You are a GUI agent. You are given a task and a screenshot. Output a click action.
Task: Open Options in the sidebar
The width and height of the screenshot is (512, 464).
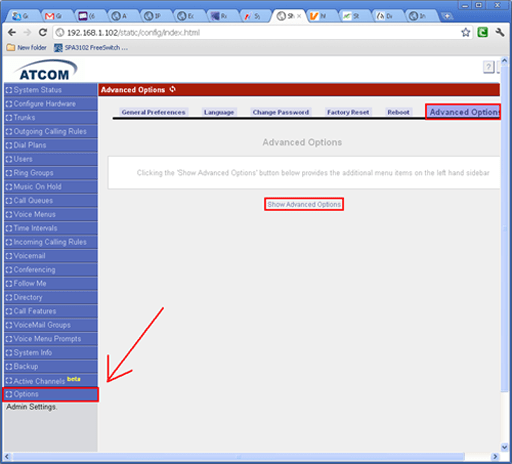click(x=51, y=394)
